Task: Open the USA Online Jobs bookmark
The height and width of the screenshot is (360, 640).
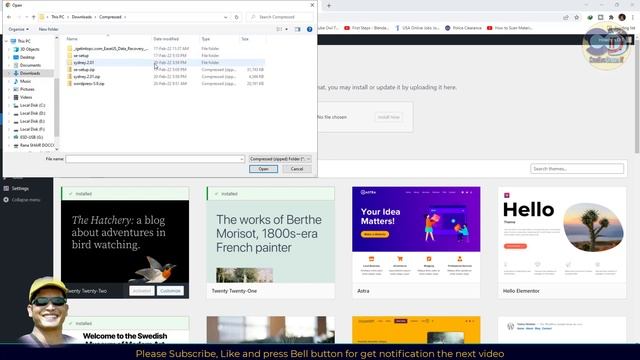Action: (x=417, y=28)
